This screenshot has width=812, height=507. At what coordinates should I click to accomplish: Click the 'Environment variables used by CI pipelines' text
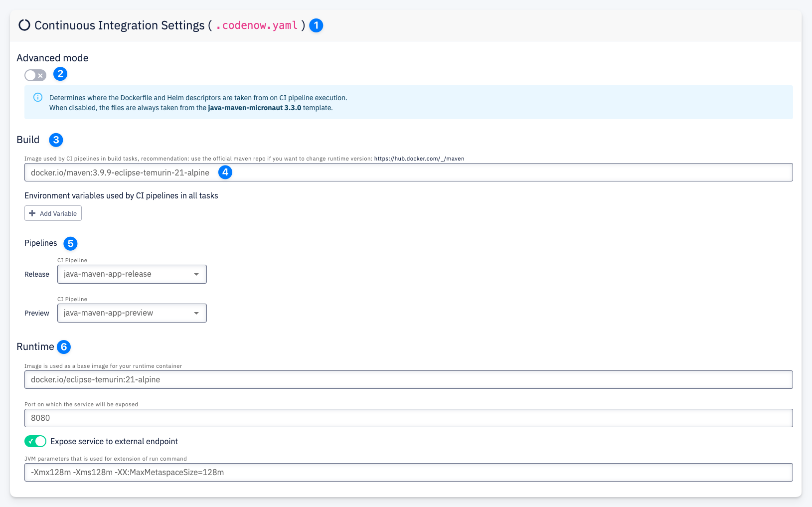[x=121, y=195]
